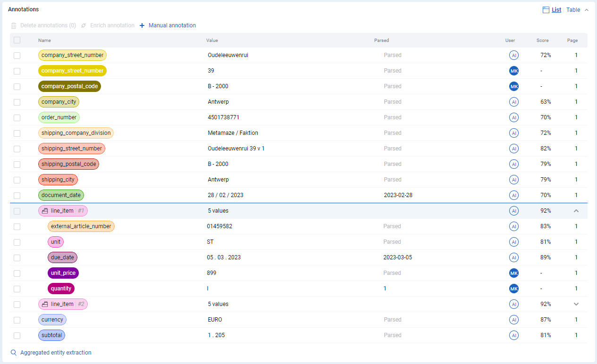Check the box for subtotal row
The width and height of the screenshot is (597, 364).
(x=17, y=336)
